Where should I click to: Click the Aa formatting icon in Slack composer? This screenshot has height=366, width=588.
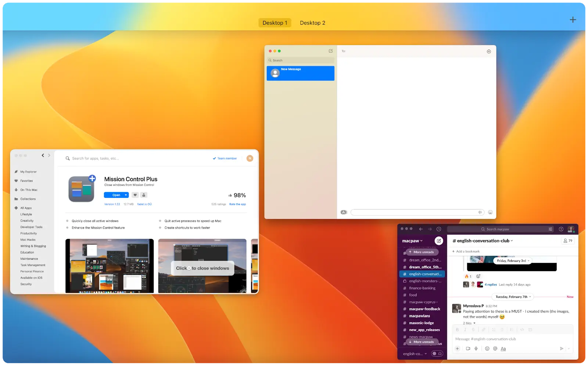[x=503, y=349]
